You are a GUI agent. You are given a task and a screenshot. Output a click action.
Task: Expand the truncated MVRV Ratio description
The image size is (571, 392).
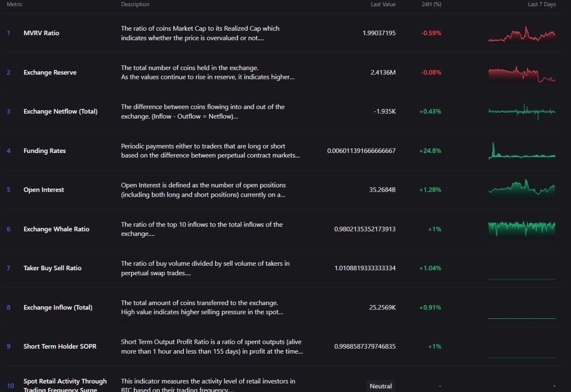click(200, 33)
